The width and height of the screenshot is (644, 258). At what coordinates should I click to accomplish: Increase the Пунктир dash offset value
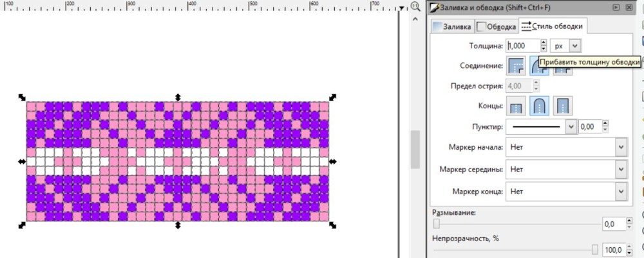pyautogui.click(x=605, y=124)
